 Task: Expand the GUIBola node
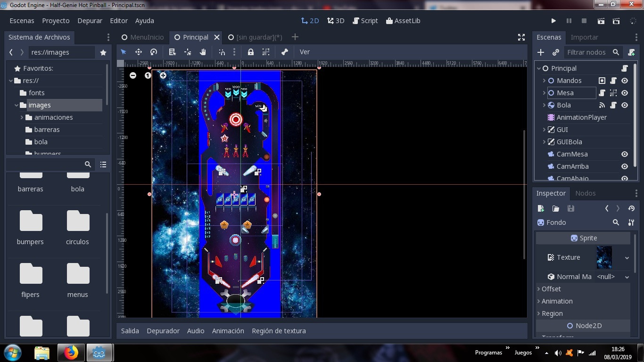[544, 142]
